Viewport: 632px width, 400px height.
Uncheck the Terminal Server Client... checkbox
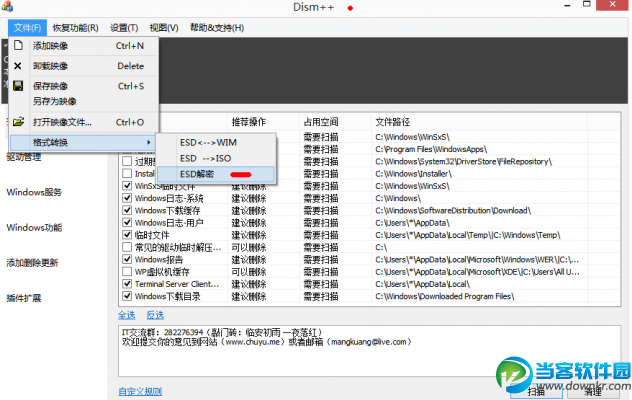(127, 283)
